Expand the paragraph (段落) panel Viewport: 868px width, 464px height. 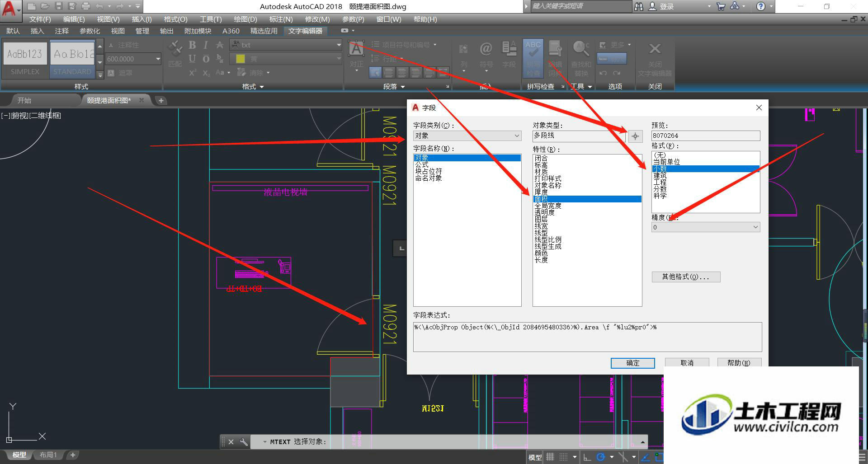[394, 86]
